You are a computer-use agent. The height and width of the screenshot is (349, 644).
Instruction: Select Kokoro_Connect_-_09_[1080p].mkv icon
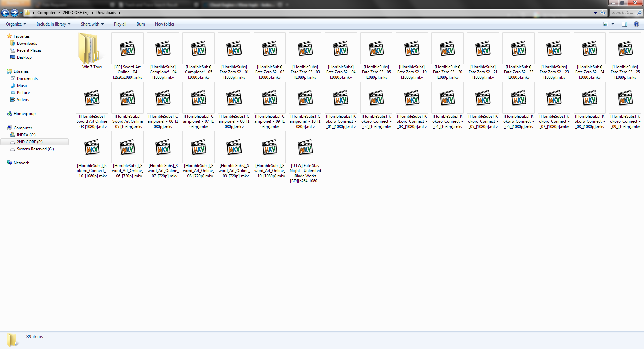(625, 98)
